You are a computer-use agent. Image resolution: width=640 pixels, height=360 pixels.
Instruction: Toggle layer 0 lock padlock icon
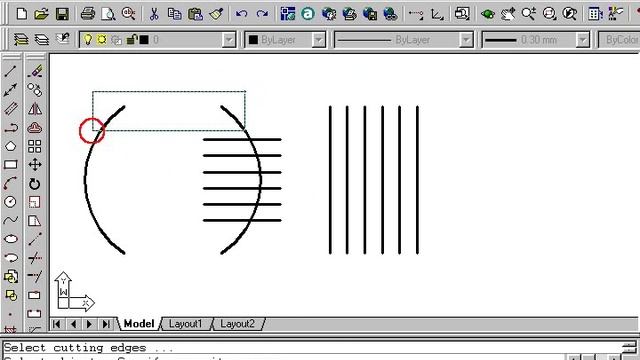pos(131,40)
